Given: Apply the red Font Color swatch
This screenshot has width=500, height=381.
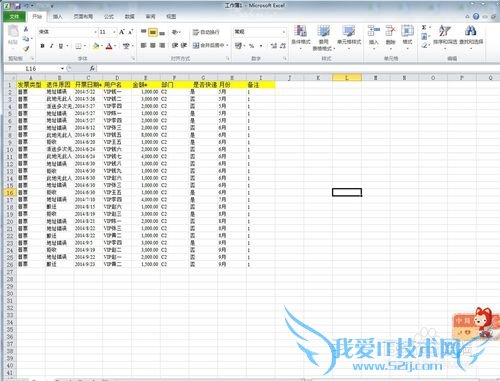Looking at the screenshot, I should coord(109,46).
